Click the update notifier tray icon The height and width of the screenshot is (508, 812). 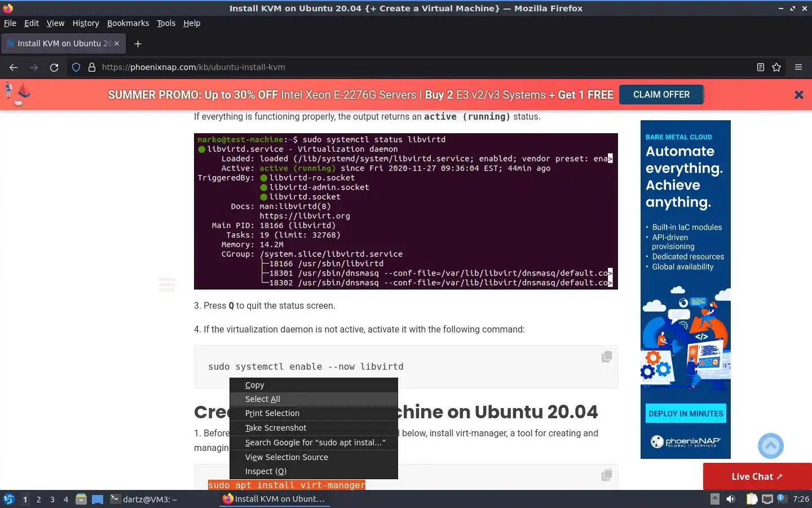(781, 498)
